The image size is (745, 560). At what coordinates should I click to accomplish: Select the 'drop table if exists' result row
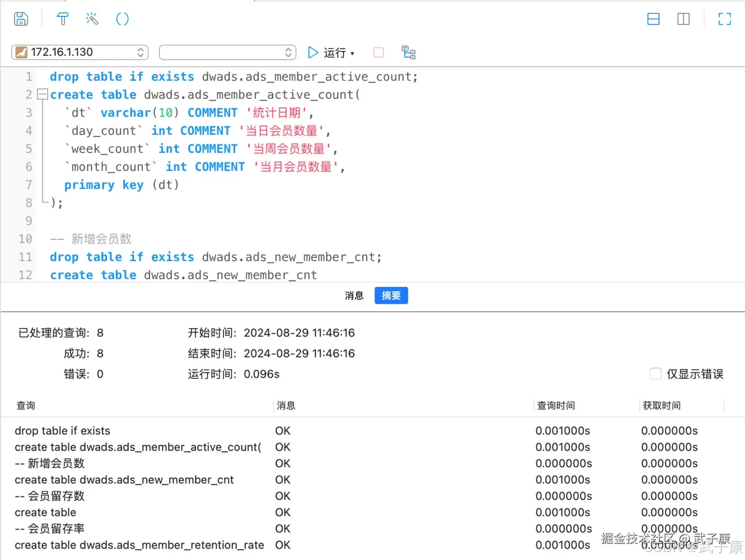(x=372, y=430)
